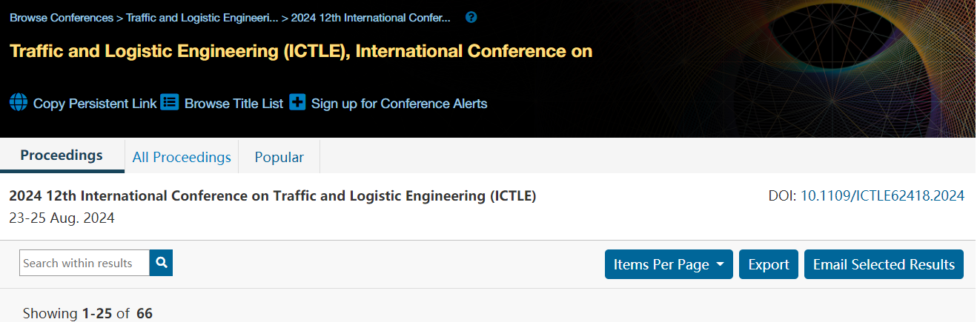This screenshot has height=322, width=980.
Task: Click Email Selected Results button
Action: 884,264
